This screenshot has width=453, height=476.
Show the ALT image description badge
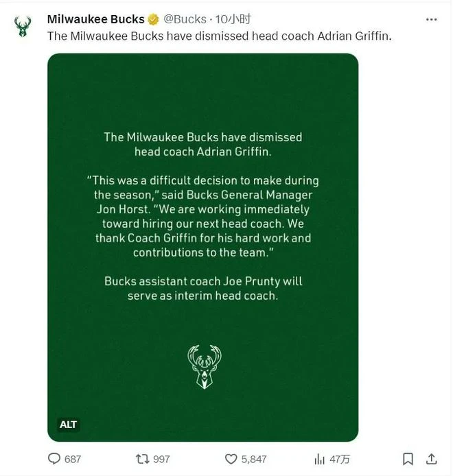pyautogui.click(x=68, y=425)
